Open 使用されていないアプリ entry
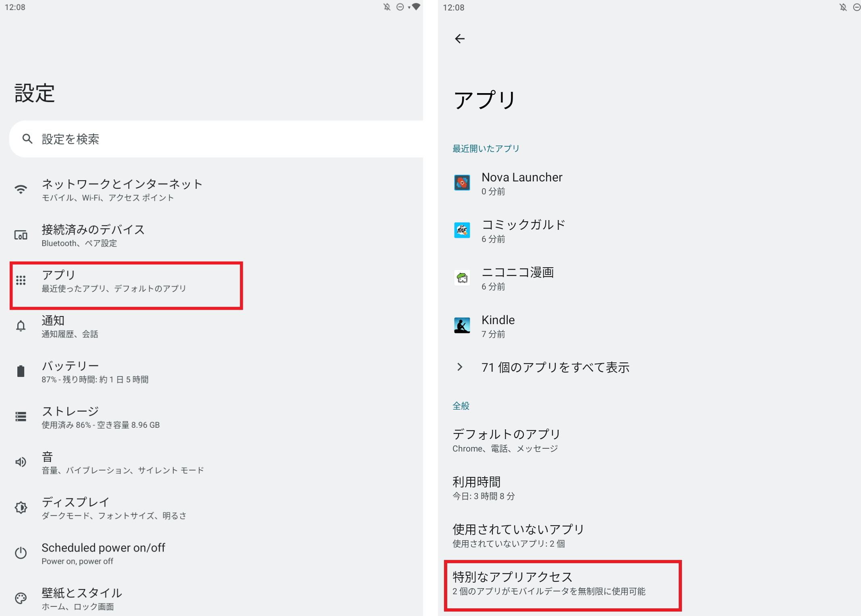Viewport: 861px width, 616px height. coord(518,535)
